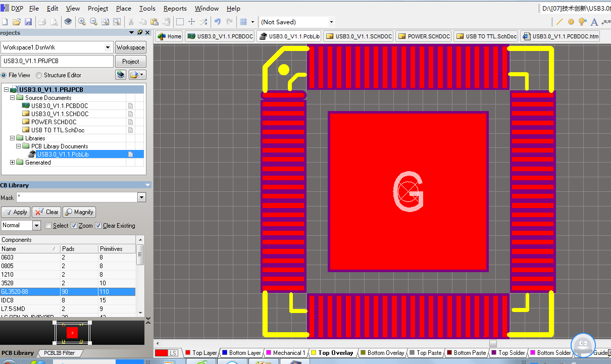Screen dimensions: 611x364
Task: Click the Print icon in the toolbar
Action: click(x=42, y=22)
